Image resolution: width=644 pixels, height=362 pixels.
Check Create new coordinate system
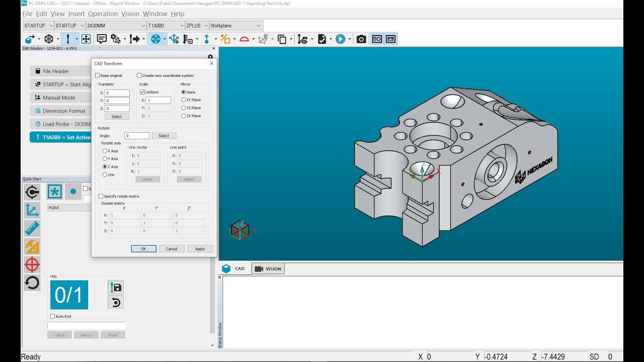coord(139,75)
